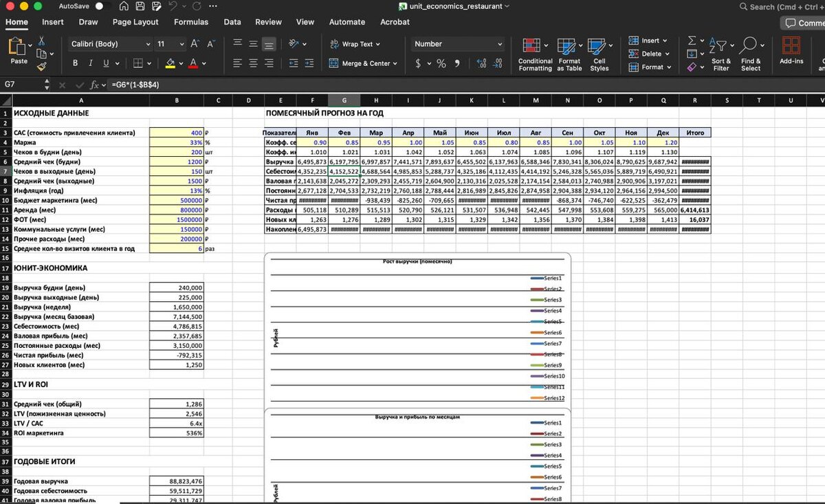Toggle align text left

236,63
